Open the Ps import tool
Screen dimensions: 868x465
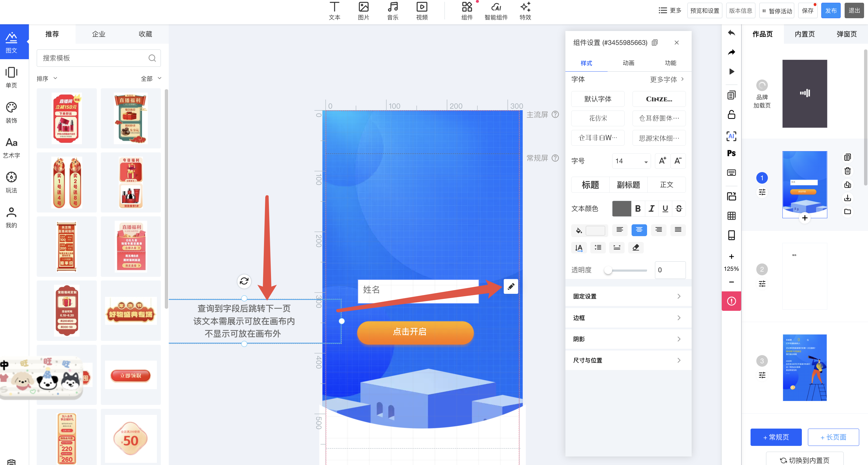tap(731, 153)
